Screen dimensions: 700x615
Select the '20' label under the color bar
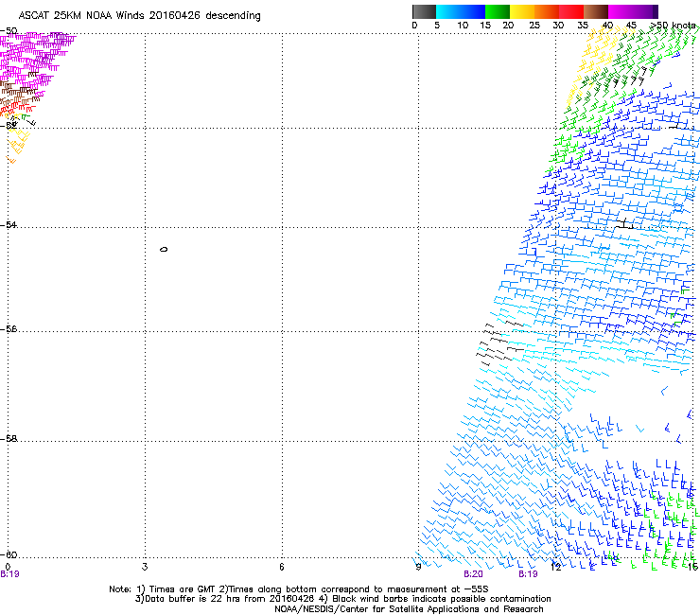[x=508, y=26]
